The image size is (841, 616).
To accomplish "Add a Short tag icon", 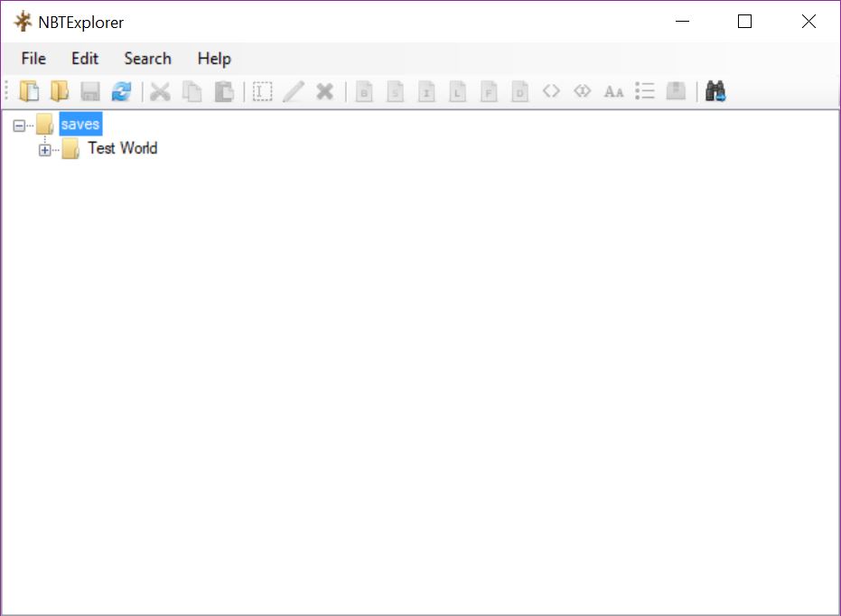I will coord(396,91).
